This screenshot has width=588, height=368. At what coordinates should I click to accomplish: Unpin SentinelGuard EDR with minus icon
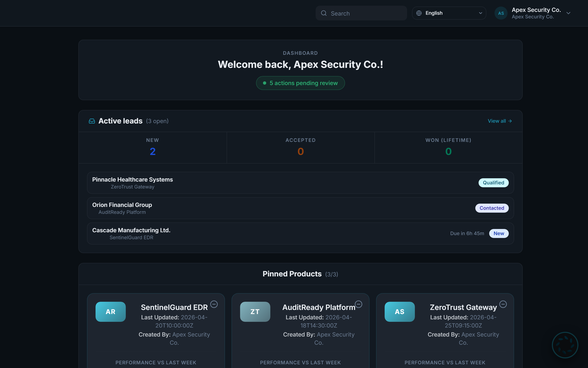(214, 304)
